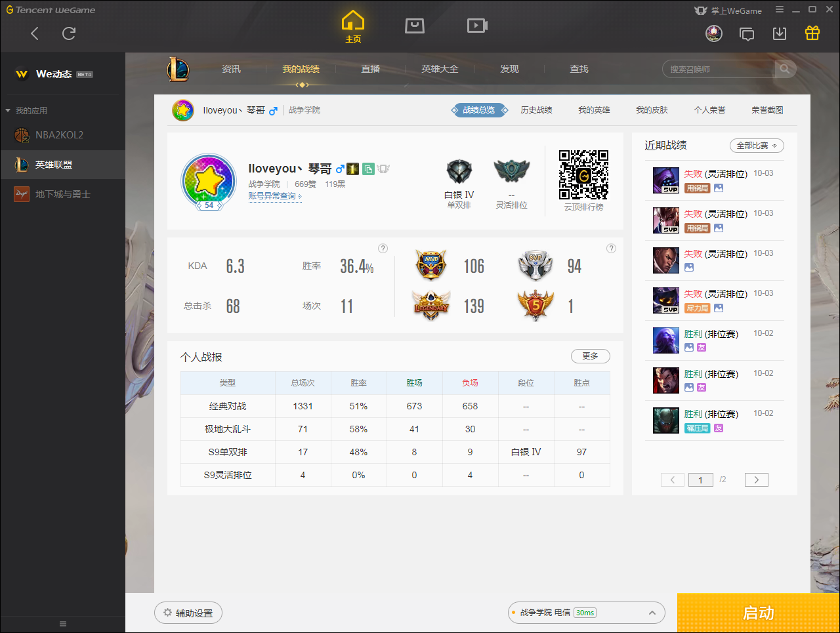Select NBA2KOL2 in the sidebar
This screenshot has width=840, height=633.
tap(62, 135)
